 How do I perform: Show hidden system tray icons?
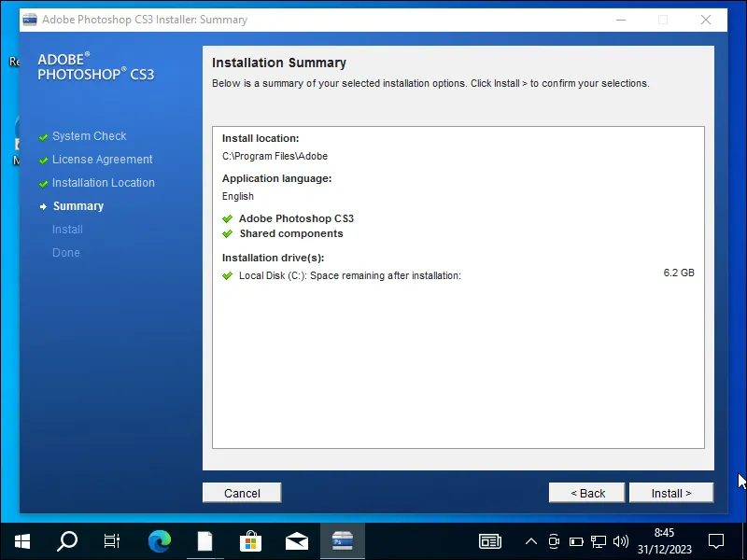(x=531, y=540)
